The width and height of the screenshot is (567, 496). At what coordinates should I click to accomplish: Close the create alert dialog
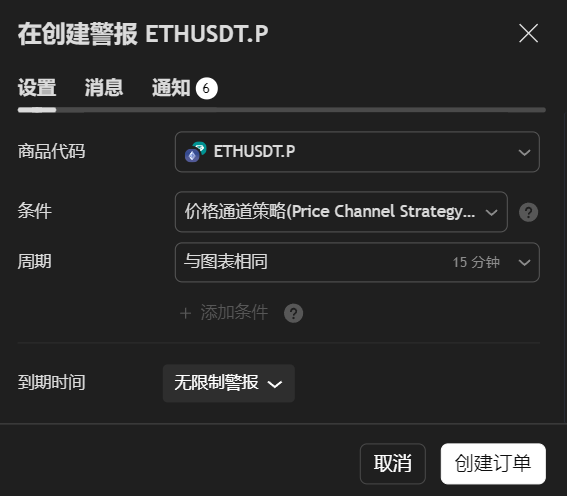528,33
